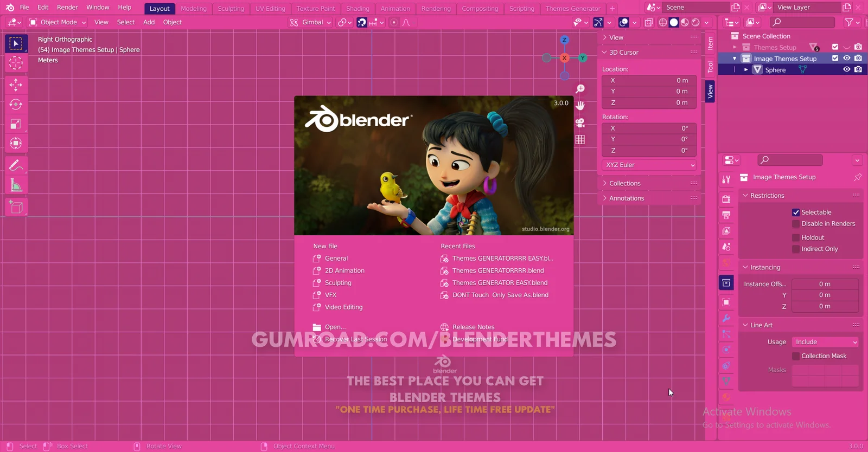Open the Render menu
Screen dimensions: 868x452
pos(67,8)
